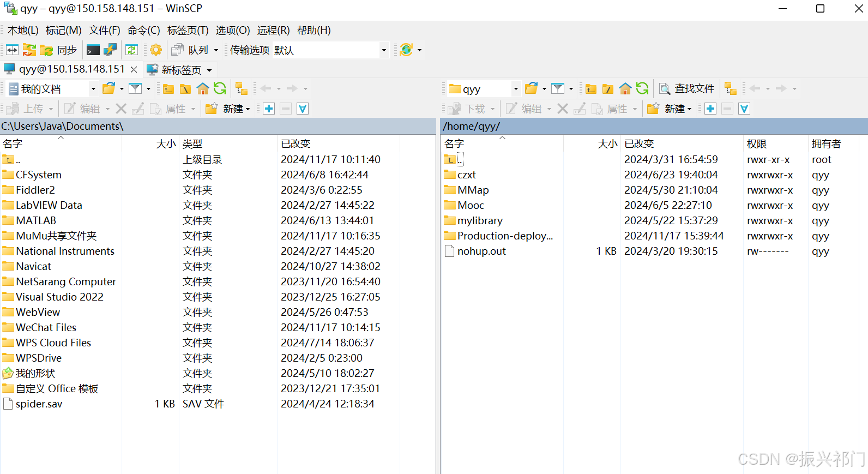Go to parent directory in remote panel

pos(591,89)
